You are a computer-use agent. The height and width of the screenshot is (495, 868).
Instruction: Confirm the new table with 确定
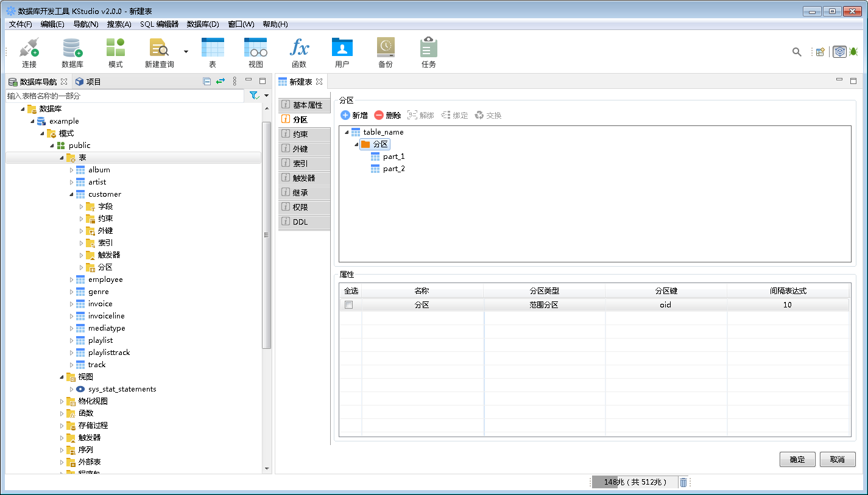pos(797,459)
